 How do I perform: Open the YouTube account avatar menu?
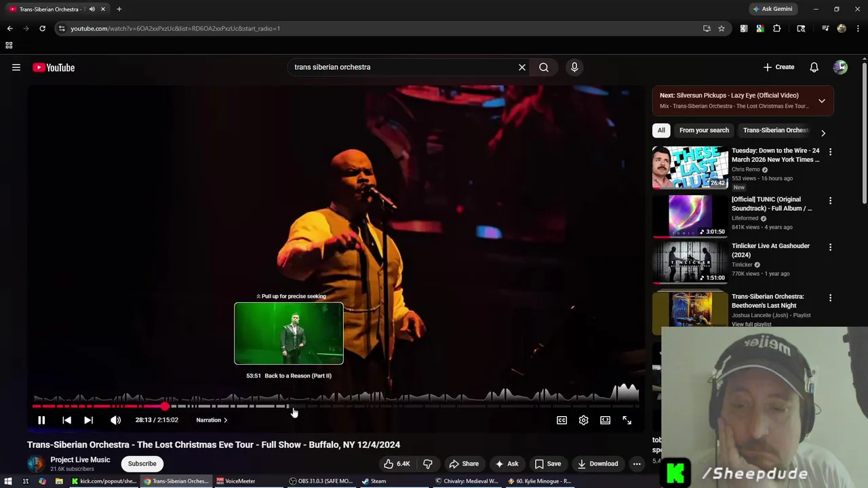pos(840,67)
